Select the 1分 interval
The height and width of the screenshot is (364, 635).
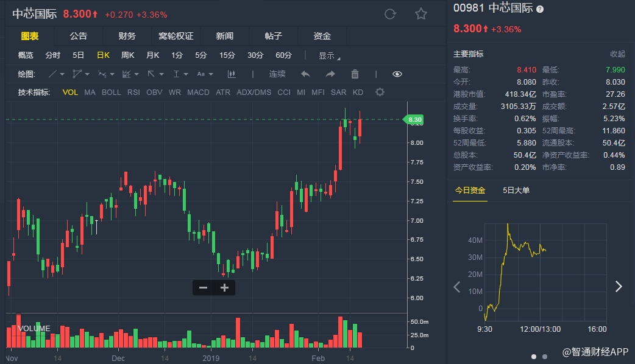coord(177,55)
